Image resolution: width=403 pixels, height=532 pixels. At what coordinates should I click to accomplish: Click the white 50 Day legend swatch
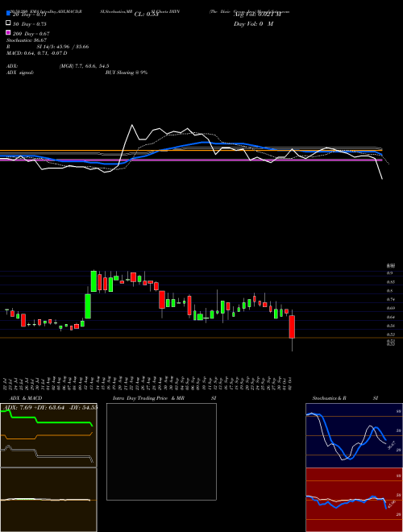coord(8,23)
